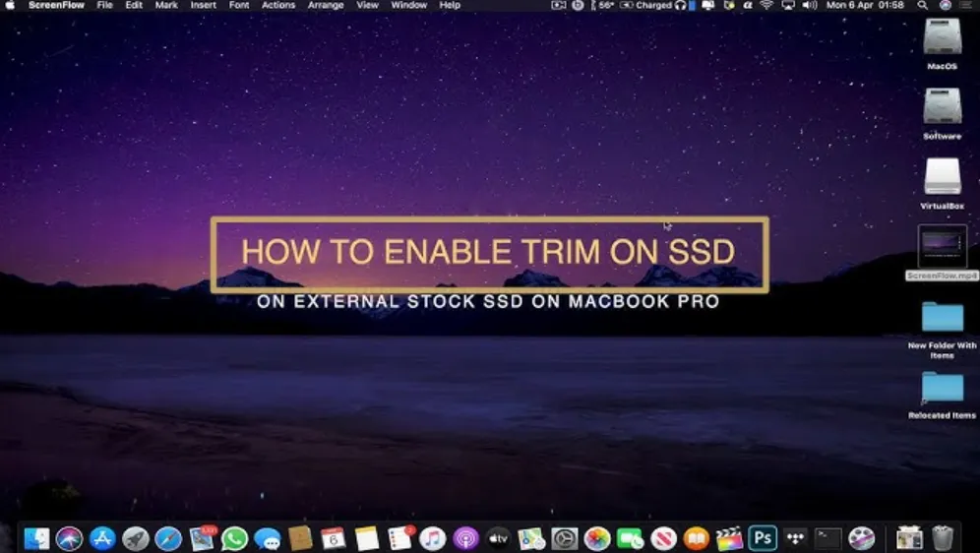Open volume control in menu bar

[x=810, y=5]
